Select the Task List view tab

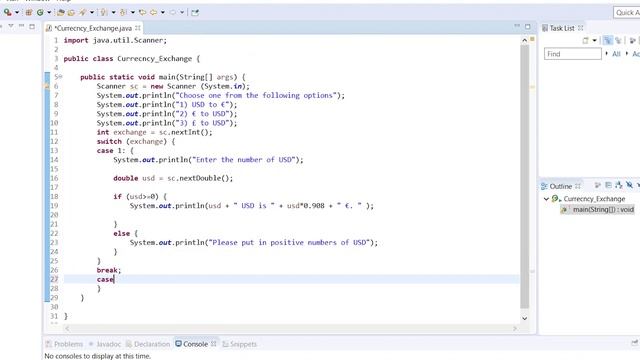click(562, 28)
